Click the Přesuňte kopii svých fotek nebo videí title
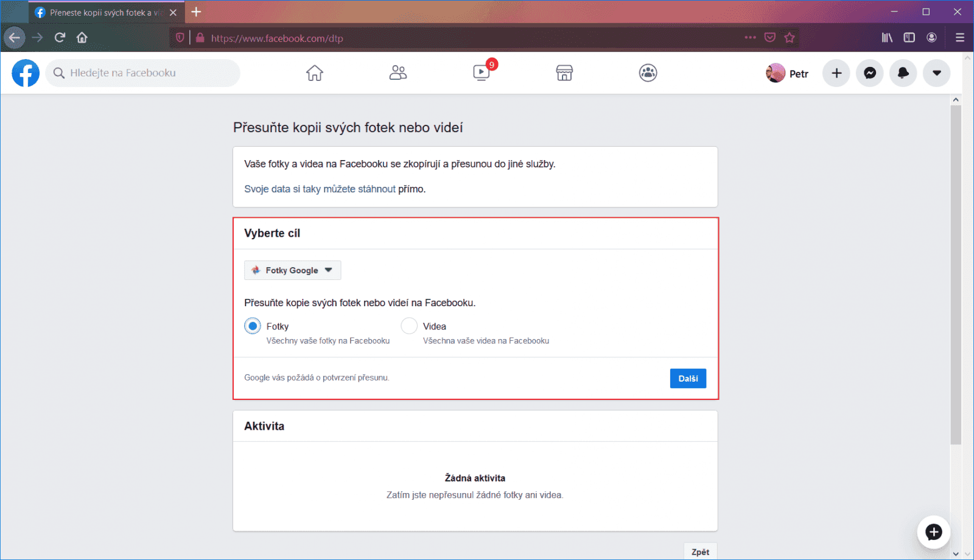 click(x=348, y=128)
